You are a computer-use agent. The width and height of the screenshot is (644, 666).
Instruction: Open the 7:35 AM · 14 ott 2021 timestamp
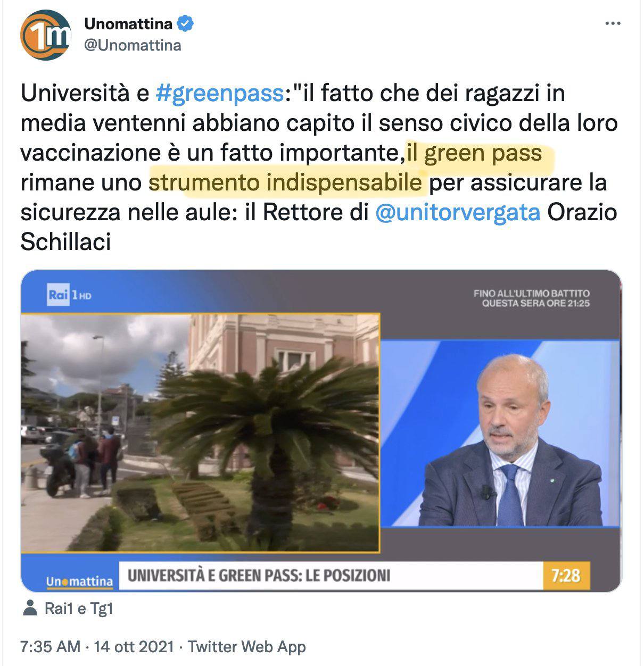pos(97,647)
